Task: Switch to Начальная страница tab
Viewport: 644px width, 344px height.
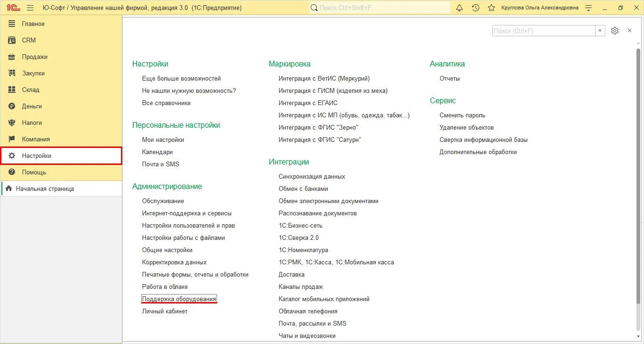Action: click(x=61, y=188)
